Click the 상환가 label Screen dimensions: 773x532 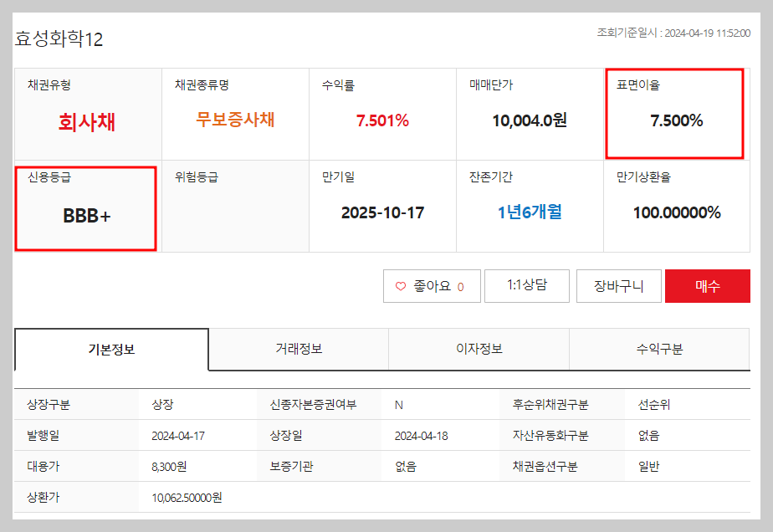[43, 498]
